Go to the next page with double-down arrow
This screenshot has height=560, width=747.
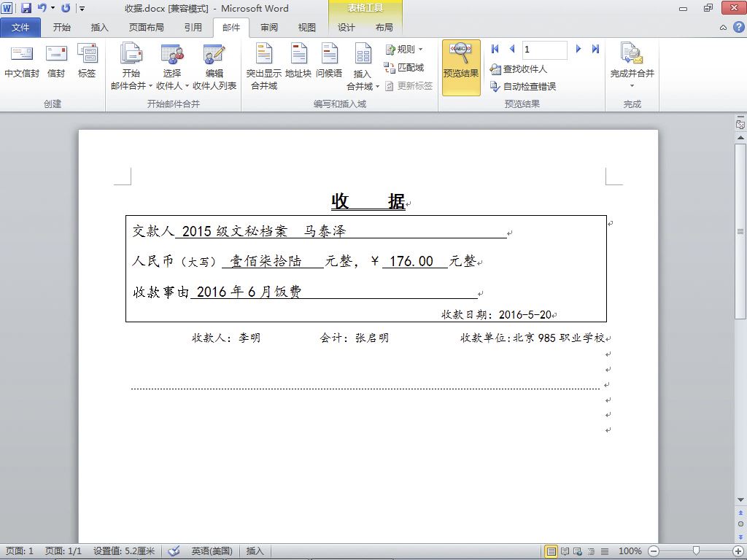tap(740, 537)
